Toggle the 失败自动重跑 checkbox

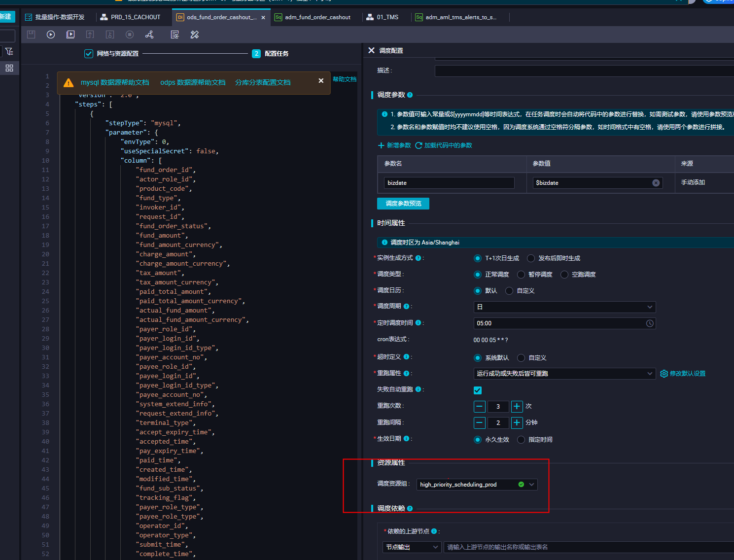(478, 390)
